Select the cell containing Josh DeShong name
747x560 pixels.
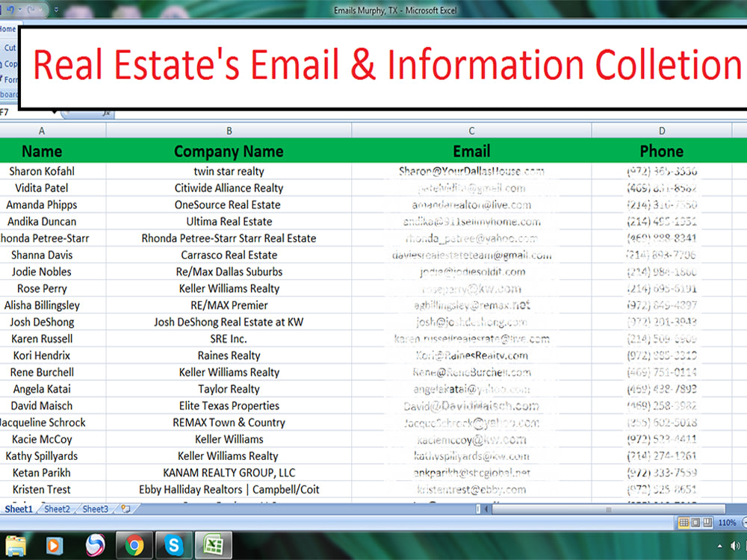click(42, 322)
